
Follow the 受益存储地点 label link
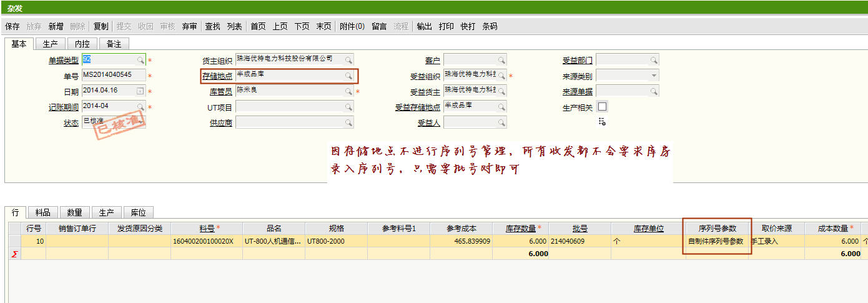(x=417, y=107)
